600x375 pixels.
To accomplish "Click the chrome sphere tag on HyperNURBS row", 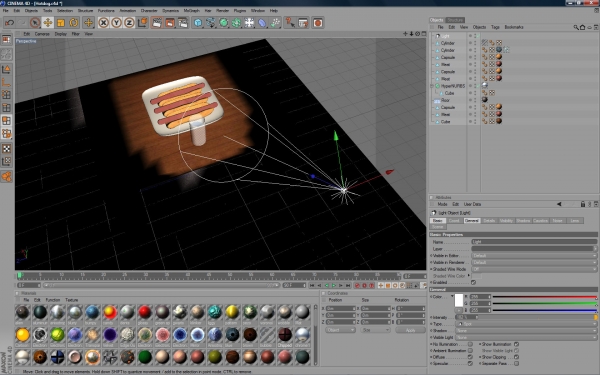I will pos(485,85).
